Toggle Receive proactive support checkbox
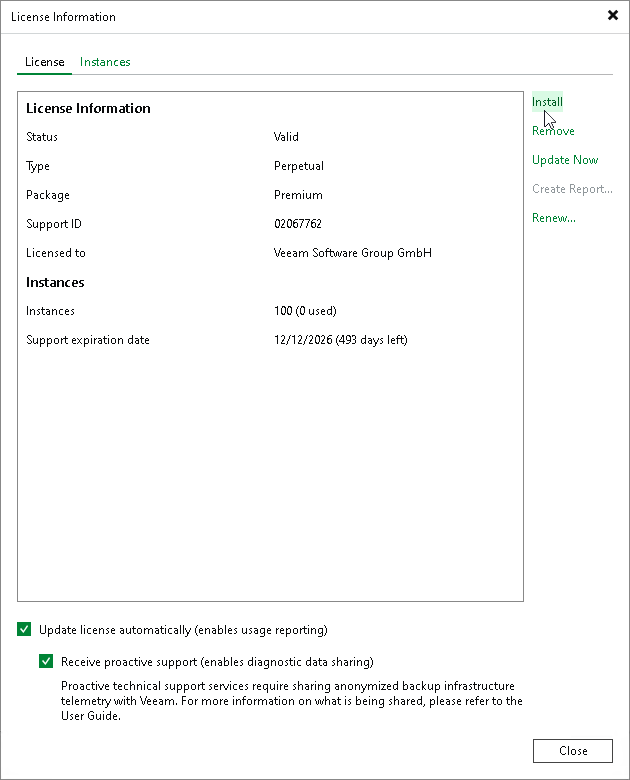Image resolution: width=630 pixels, height=780 pixels. tap(46, 661)
